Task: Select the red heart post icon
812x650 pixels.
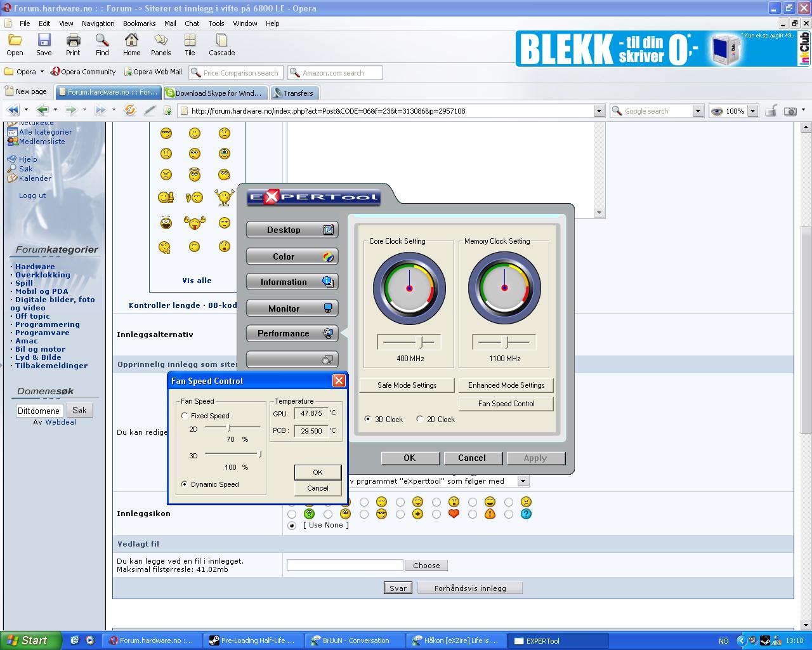Action: pos(454,514)
